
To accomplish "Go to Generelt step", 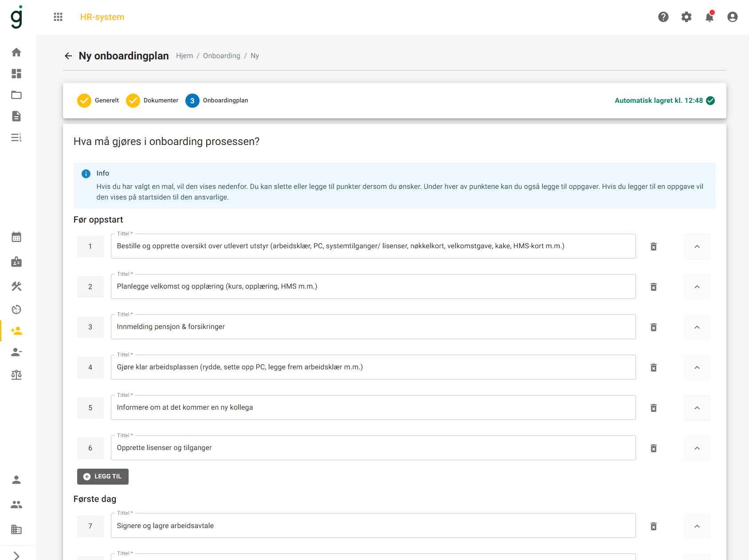I will 98,101.
